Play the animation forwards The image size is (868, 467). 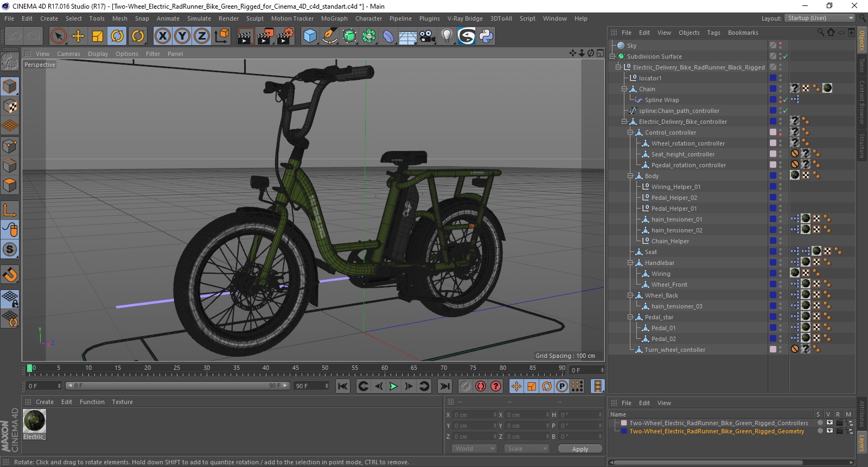[x=393, y=386]
